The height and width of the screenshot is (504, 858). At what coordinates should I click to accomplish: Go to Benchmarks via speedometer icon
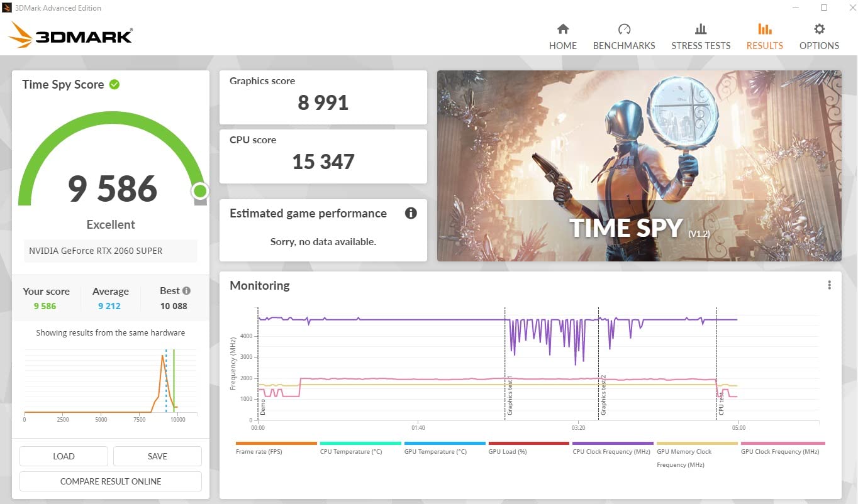pos(624,29)
